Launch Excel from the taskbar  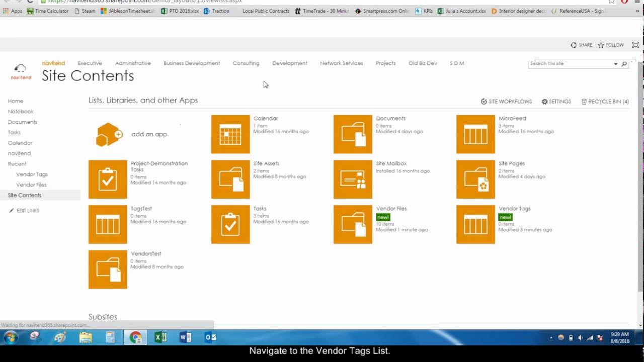[160, 337]
